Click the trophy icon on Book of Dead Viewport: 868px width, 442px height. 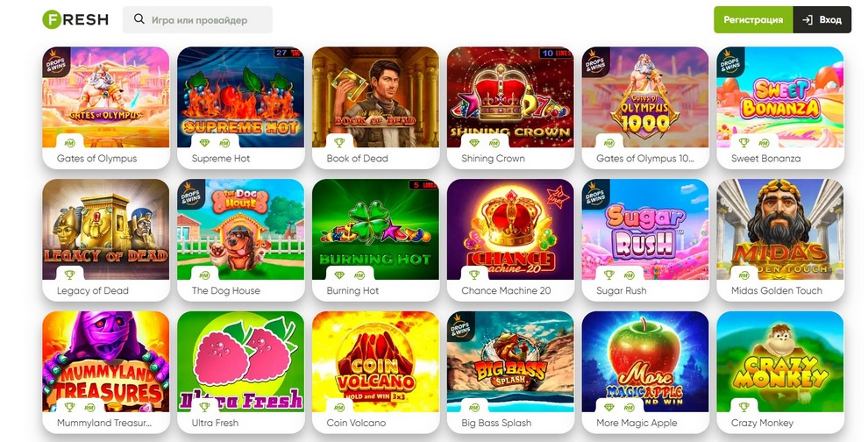339,142
